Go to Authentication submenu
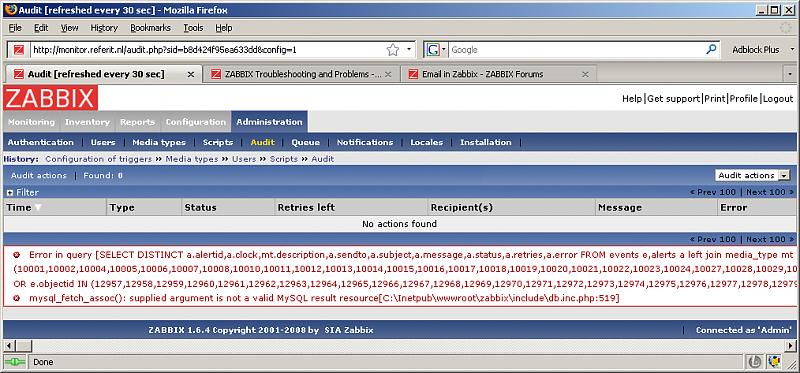 [41, 142]
